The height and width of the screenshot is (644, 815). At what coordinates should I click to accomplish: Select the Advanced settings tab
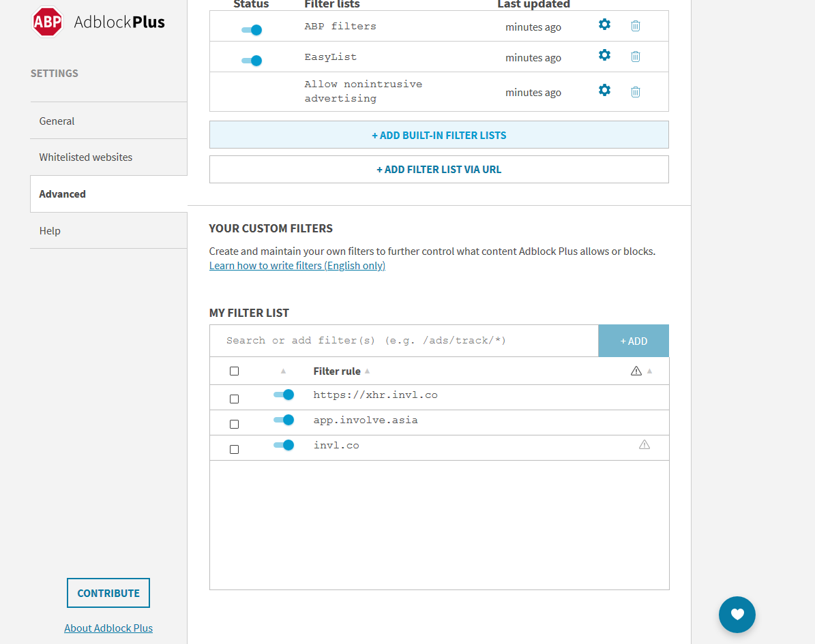108,194
